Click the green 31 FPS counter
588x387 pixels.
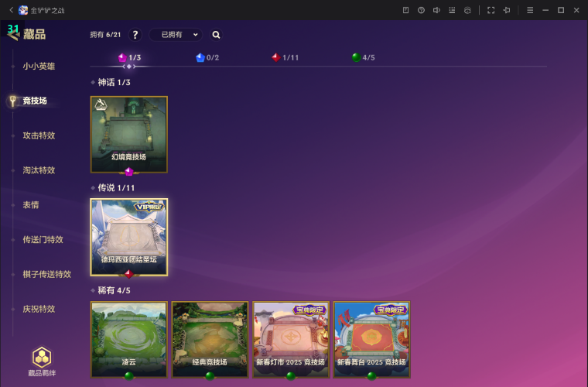point(12,29)
